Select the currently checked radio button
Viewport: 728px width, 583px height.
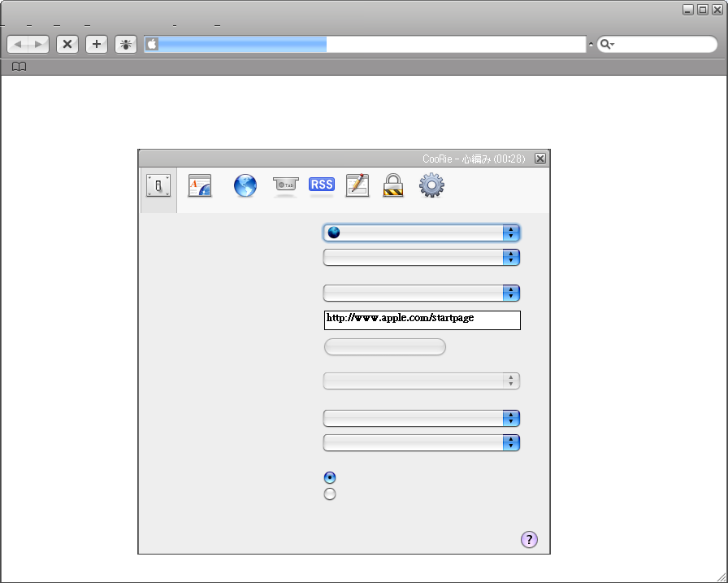(330, 477)
